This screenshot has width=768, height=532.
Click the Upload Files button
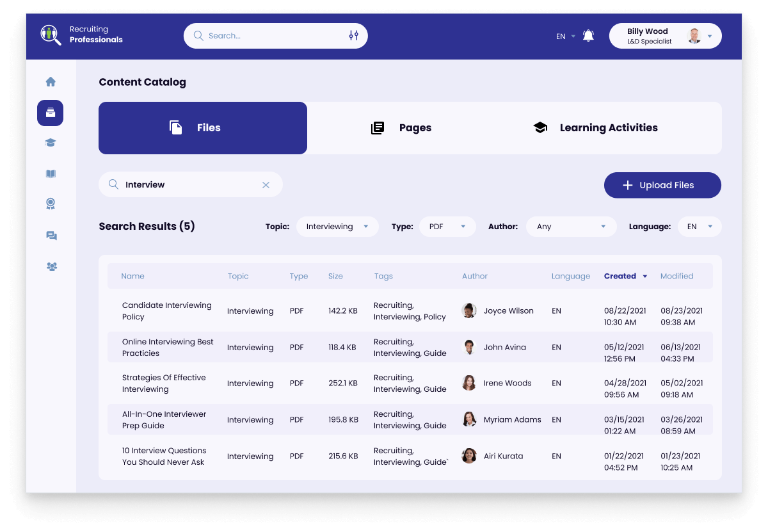(x=662, y=185)
